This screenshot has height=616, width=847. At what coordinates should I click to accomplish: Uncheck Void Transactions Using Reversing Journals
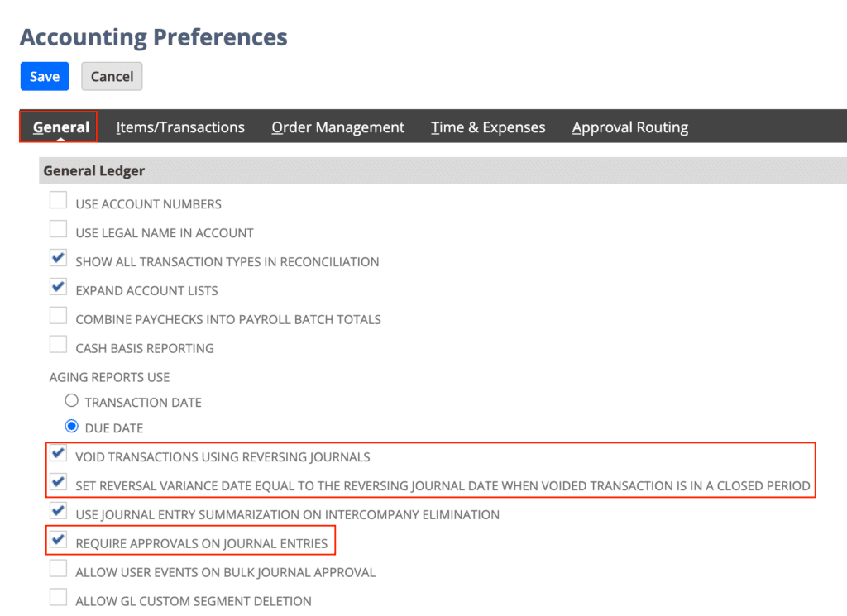pos(59,453)
